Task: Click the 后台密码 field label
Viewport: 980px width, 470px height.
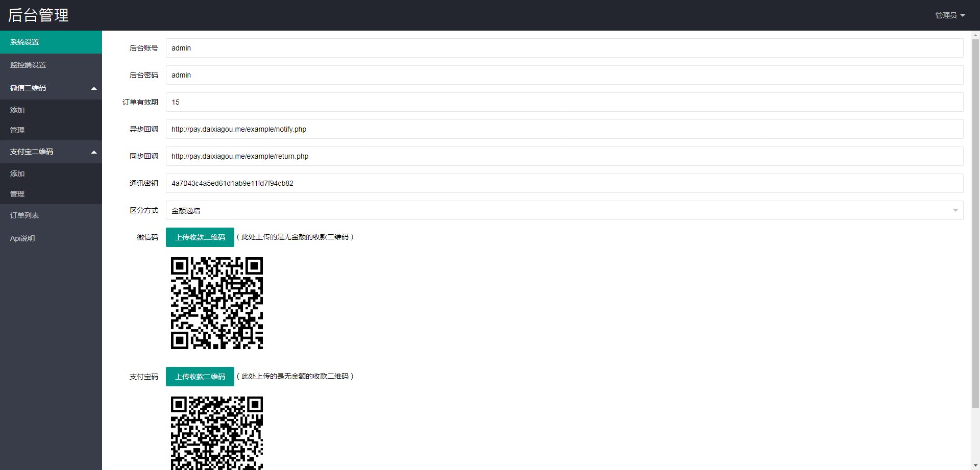Action: tap(144, 75)
